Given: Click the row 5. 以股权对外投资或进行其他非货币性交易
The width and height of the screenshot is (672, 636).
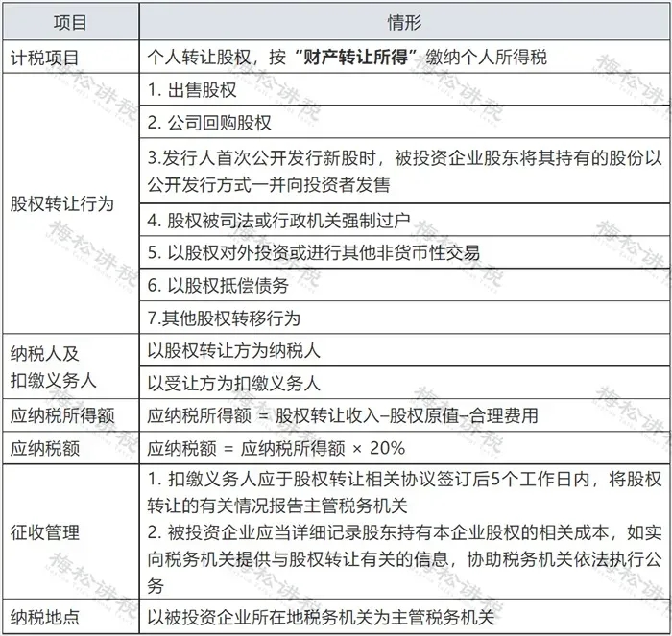Looking at the screenshot, I should click(x=404, y=252).
